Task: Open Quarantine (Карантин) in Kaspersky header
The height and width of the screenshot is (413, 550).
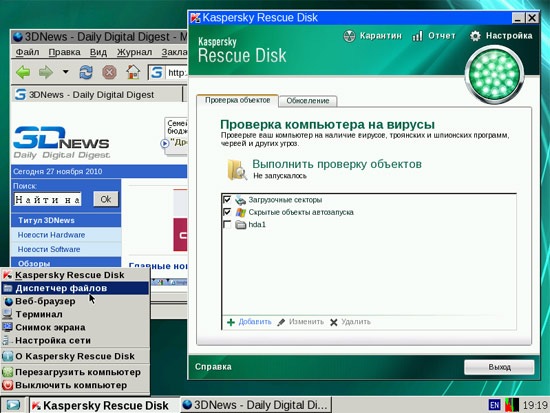Action: 372,36
